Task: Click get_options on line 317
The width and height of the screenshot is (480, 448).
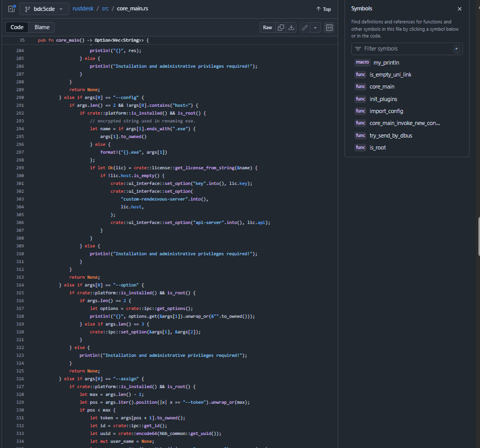Action: point(171,308)
